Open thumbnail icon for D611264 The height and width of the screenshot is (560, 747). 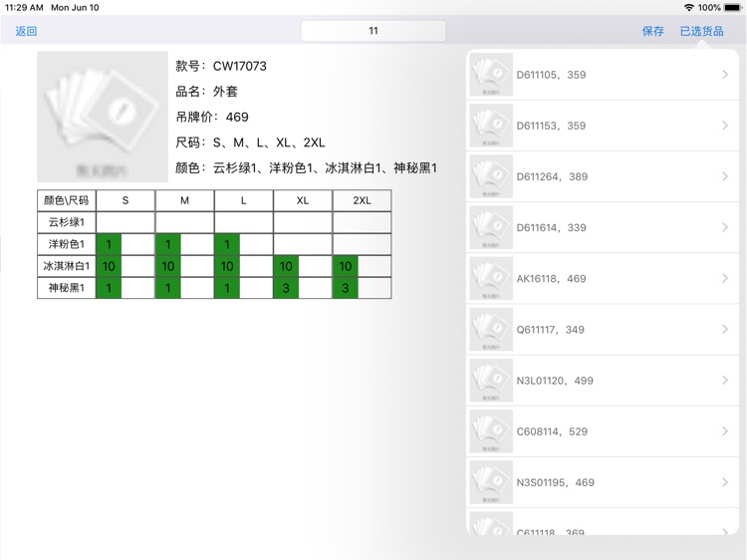coord(491,176)
